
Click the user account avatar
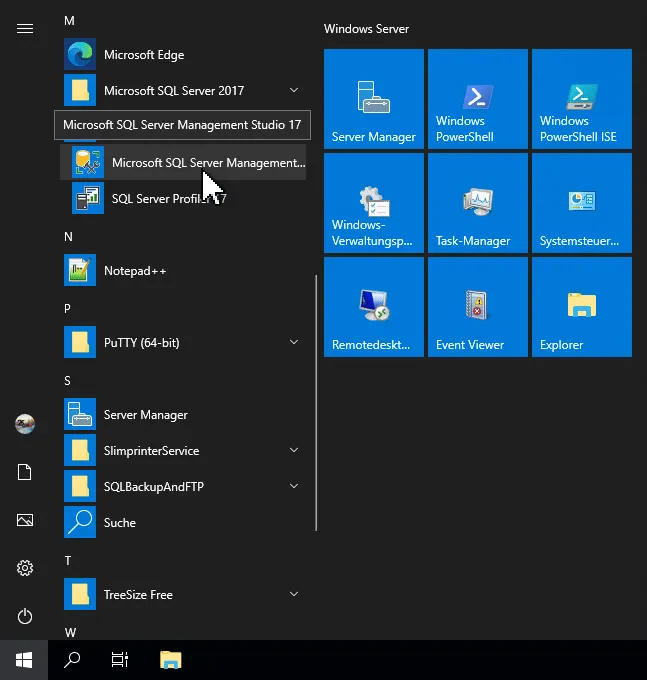point(25,424)
